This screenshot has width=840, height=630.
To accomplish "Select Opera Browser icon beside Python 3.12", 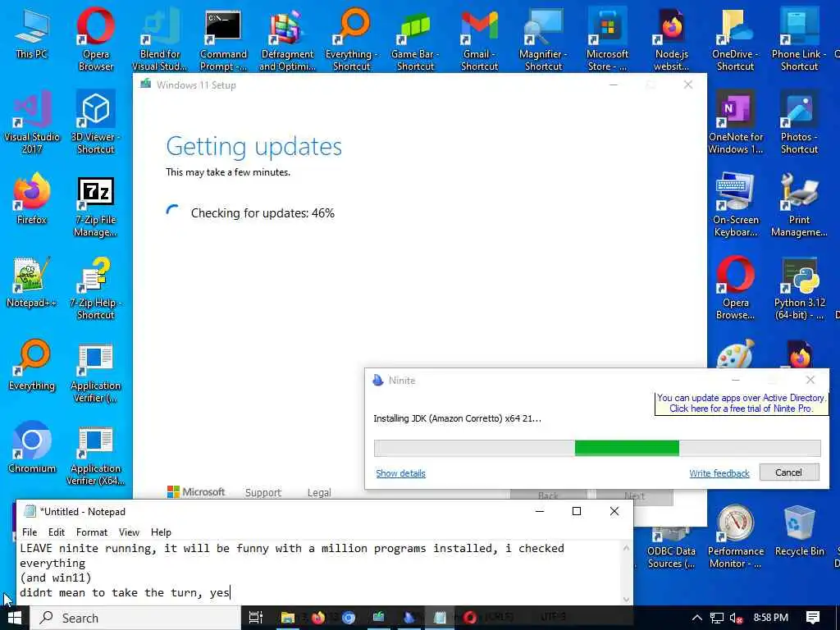I will (x=735, y=288).
